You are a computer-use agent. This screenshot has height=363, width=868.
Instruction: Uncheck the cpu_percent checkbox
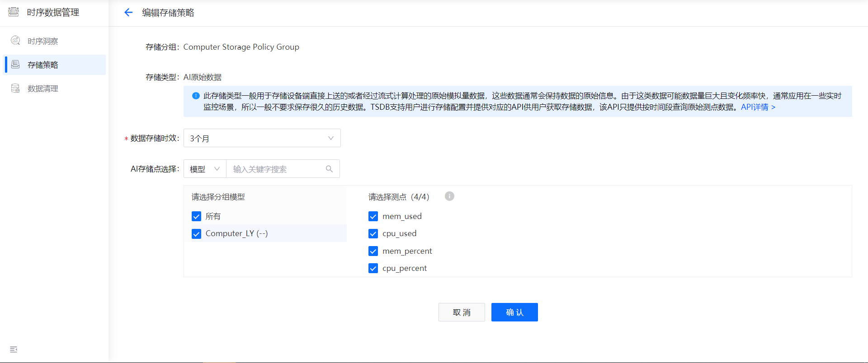tap(373, 269)
